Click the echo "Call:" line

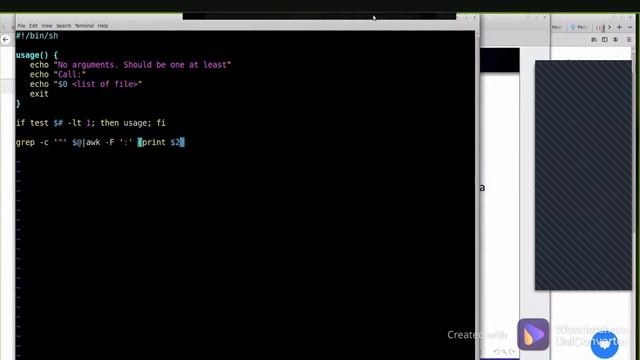point(58,75)
